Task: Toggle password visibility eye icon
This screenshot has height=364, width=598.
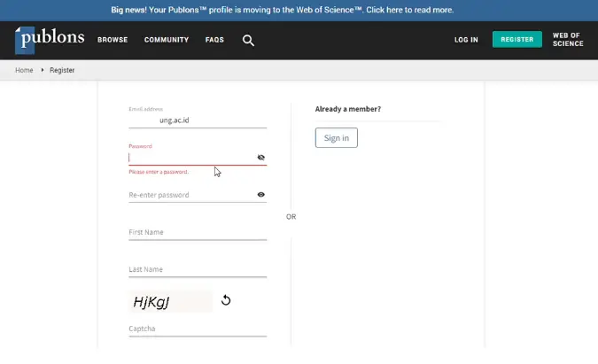Action: tap(261, 158)
